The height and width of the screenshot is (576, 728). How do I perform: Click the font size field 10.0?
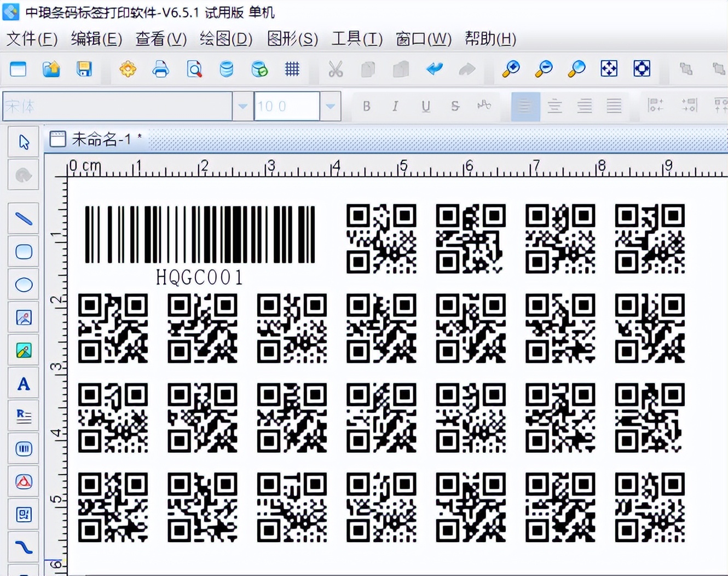[287, 106]
